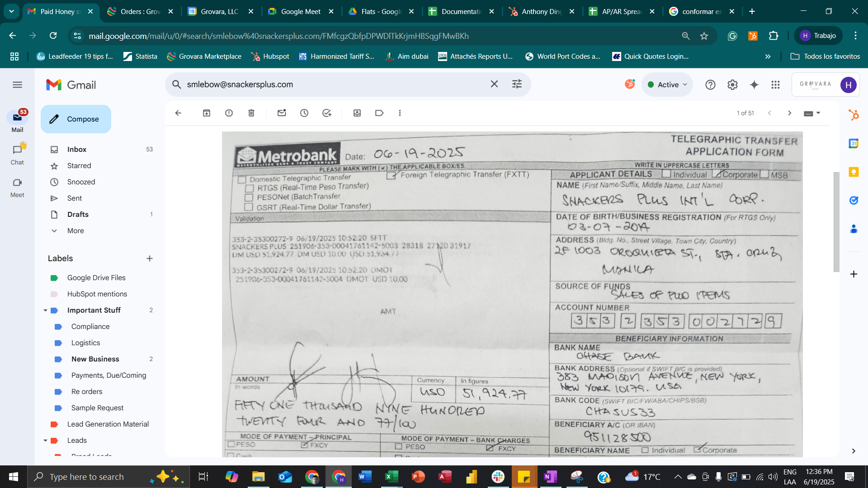Switch to Documentation tab
The image size is (868, 488).
tap(461, 12)
